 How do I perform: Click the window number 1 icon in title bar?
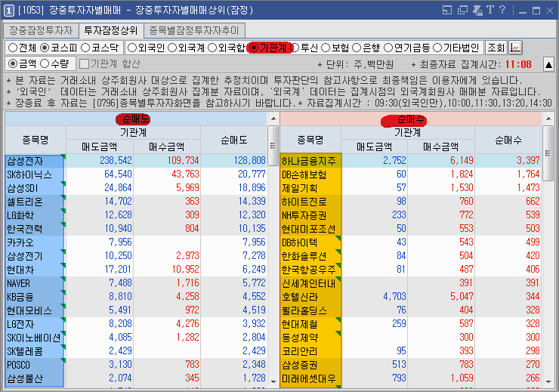coord(8,11)
